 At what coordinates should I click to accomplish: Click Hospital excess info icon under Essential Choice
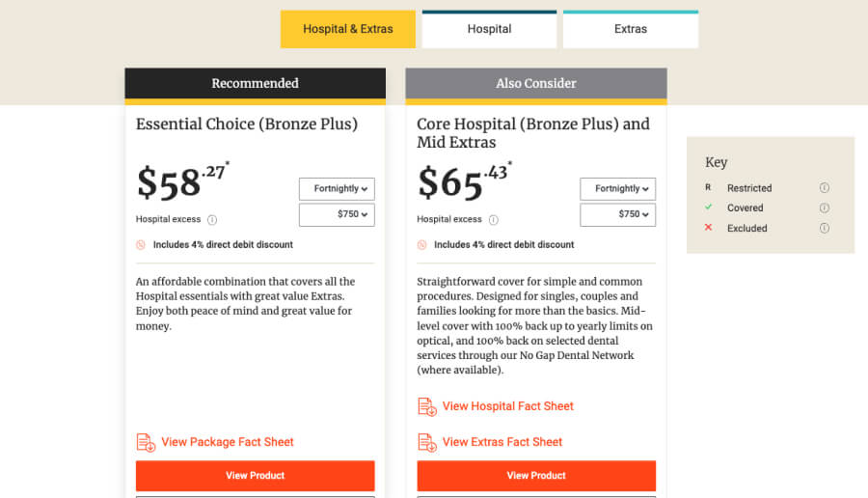pos(212,220)
